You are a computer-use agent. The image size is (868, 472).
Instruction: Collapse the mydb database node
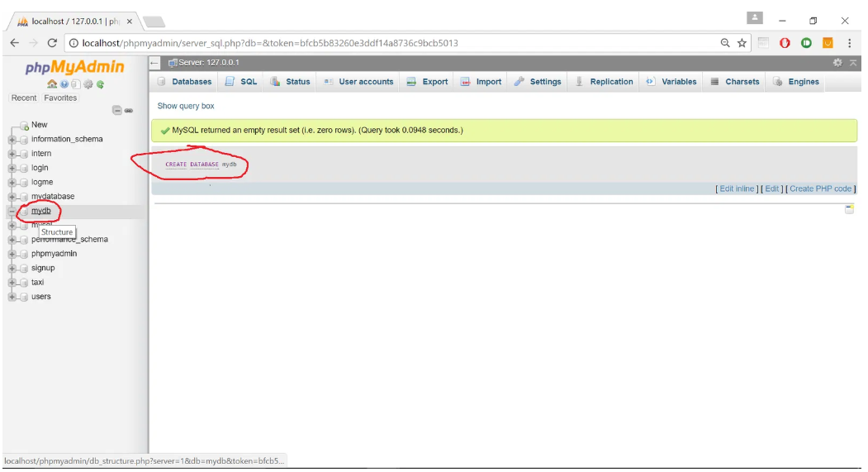point(12,211)
